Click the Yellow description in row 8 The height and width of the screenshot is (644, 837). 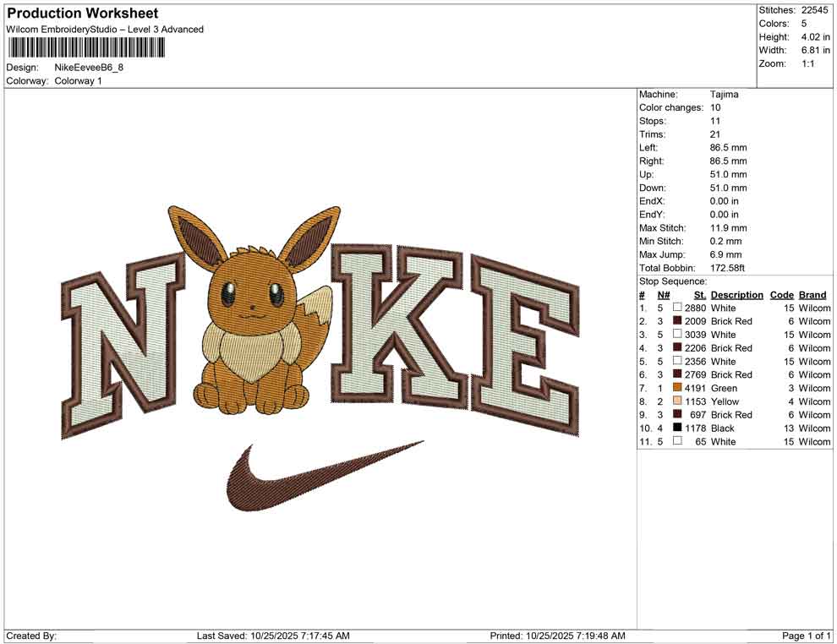coord(725,401)
